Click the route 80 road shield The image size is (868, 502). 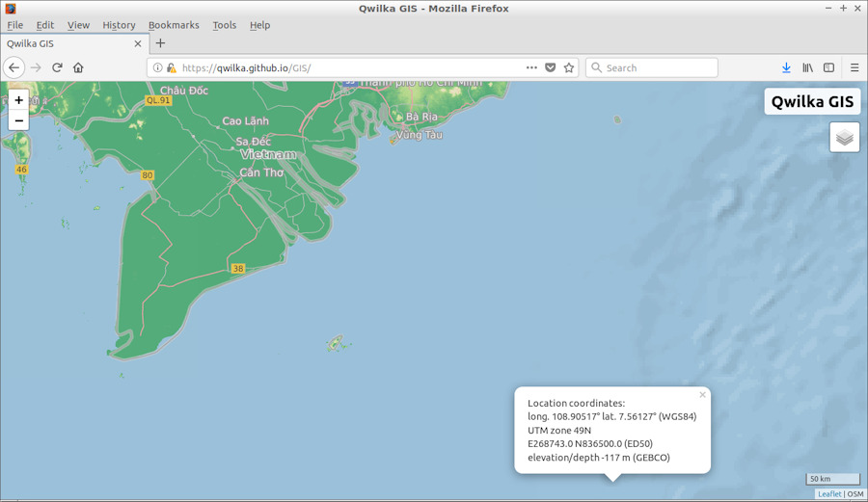(147, 175)
